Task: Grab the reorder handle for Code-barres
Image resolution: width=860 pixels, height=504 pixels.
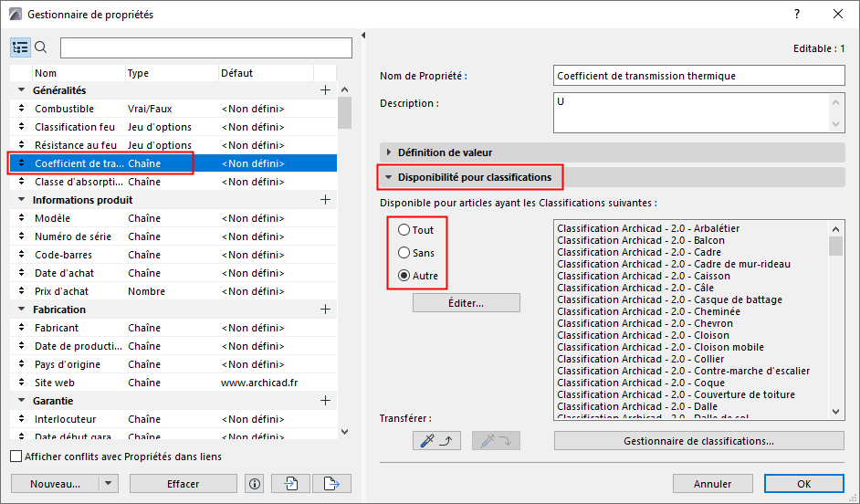Action: pyautogui.click(x=21, y=255)
